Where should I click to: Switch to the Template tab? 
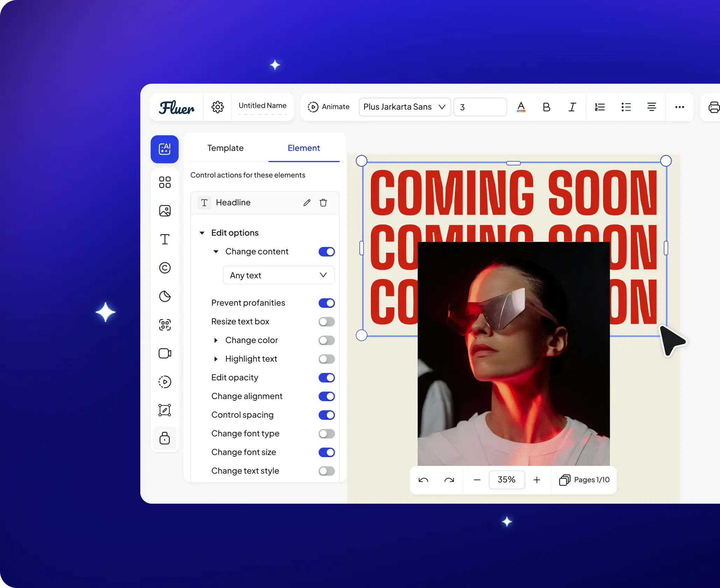tap(225, 148)
